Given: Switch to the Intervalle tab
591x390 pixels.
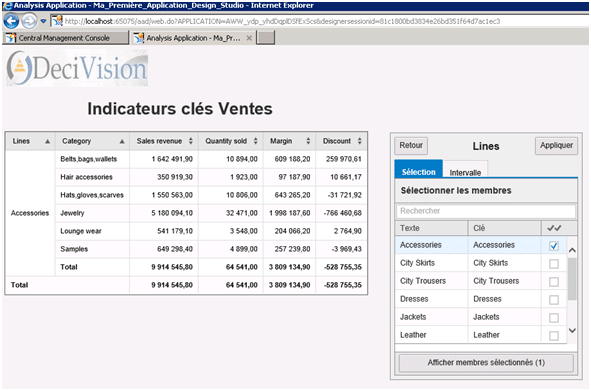Looking at the screenshot, I should coord(465,170).
